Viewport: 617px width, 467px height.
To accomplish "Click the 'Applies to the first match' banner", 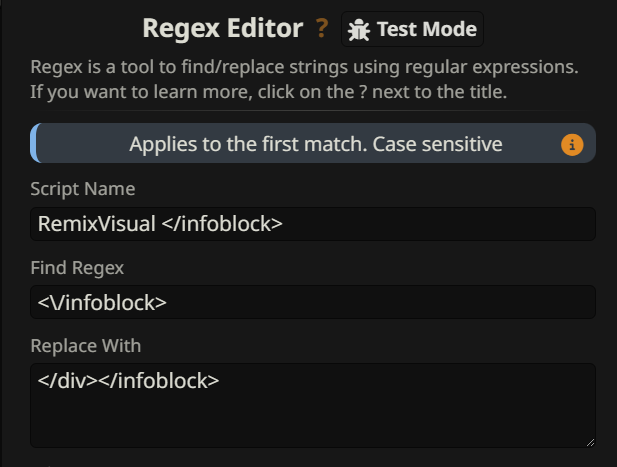I will 314,144.
